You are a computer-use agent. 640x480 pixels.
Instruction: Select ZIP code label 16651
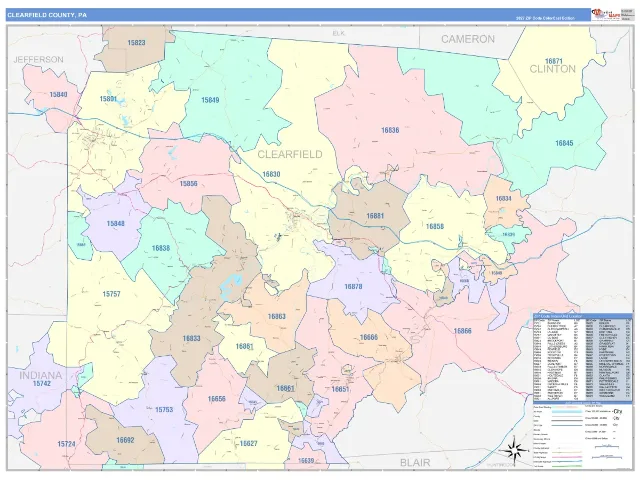click(340, 389)
